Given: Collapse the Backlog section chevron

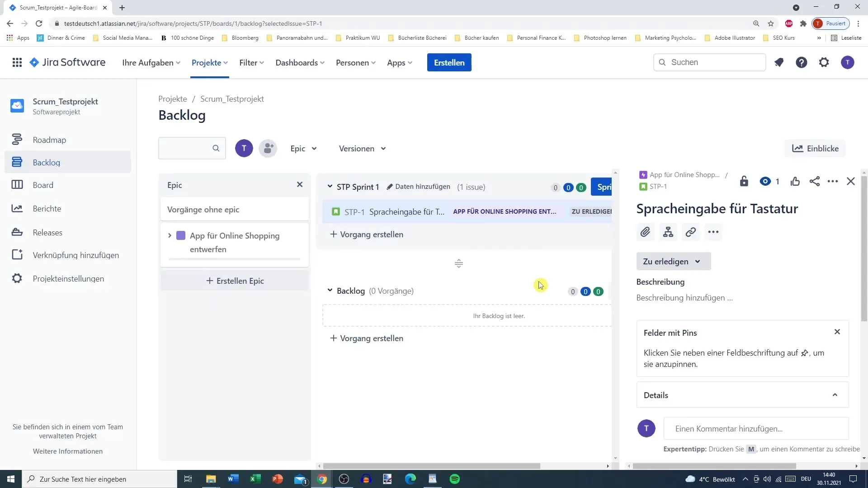Looking at the screenshot, I should (330, 291).
